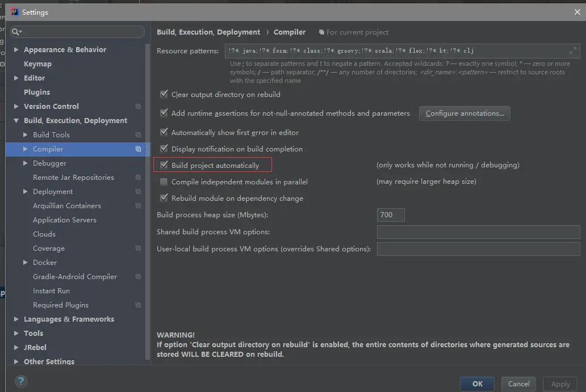Click project-level icon next to Version Control
586x392 pixels.
point(138,107)
